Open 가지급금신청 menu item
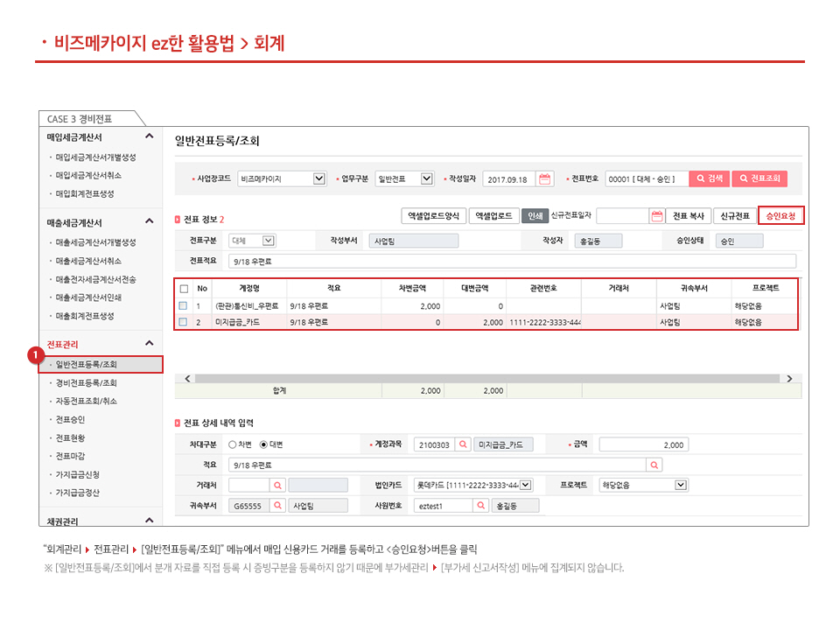 (x=78, y=474)
